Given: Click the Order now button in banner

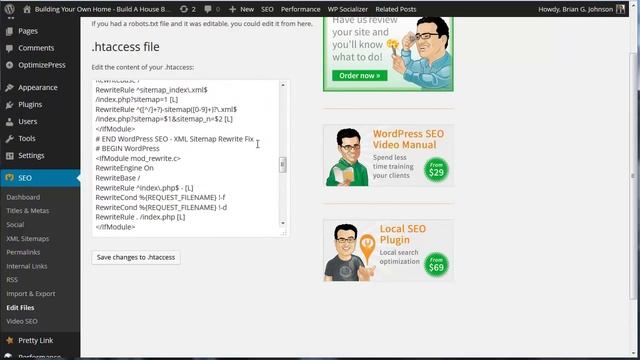Looking at the screenshot, I should click(360, 76).
